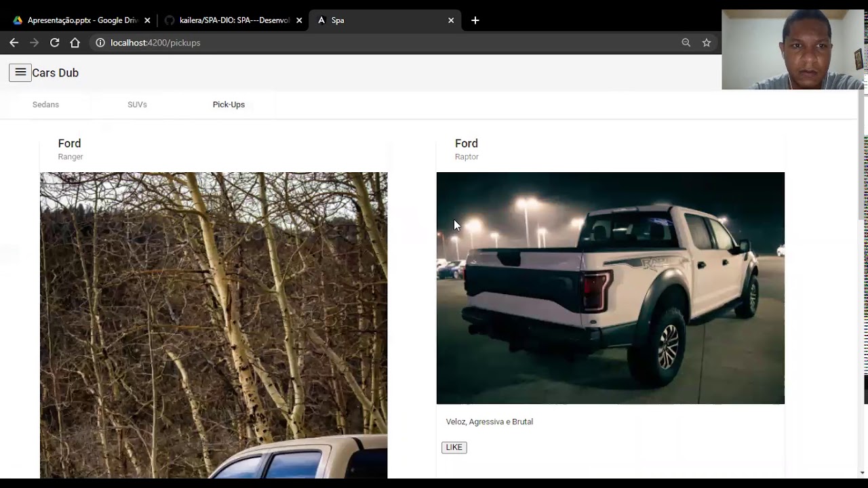Click the scrollbar down arrow
The height and width of the screenshot is (488, 868).
[x=862, y=472]
